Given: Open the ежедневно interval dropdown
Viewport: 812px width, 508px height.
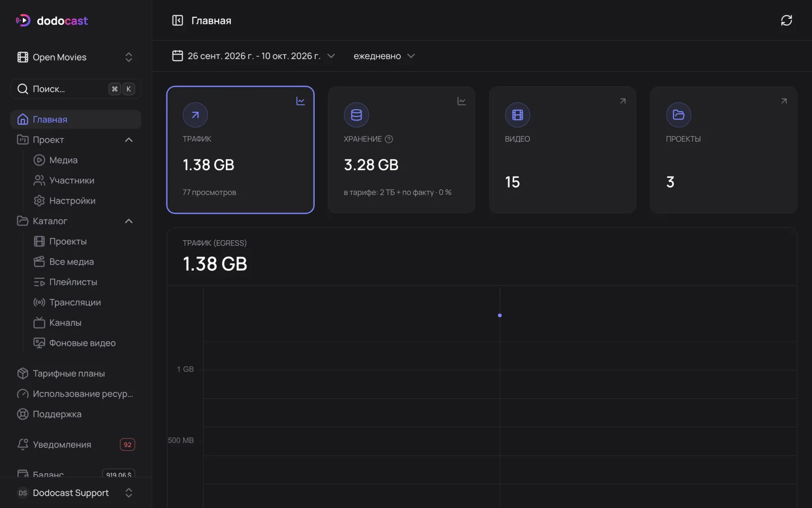Looking at the screenshot, I should [x=384, y=56].
